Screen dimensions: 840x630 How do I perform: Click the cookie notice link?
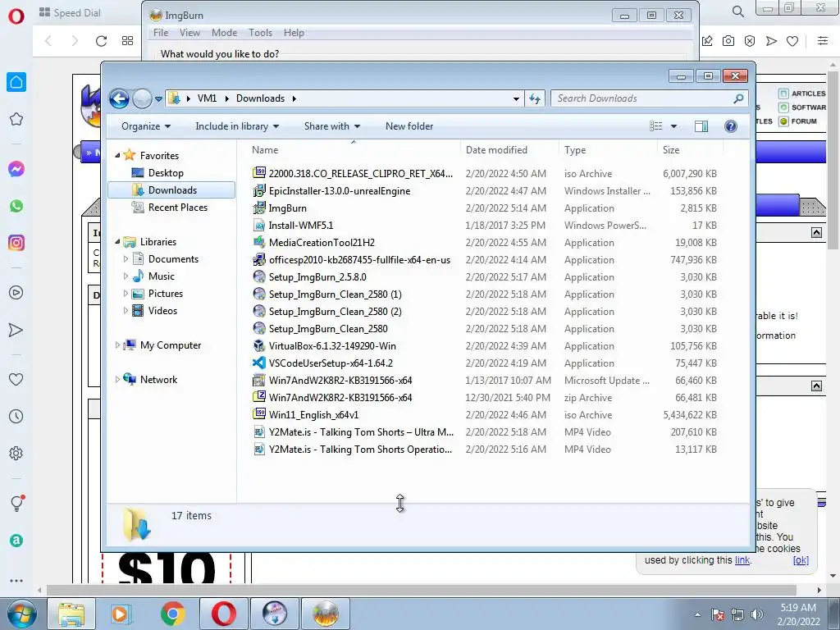pos(742,560)
